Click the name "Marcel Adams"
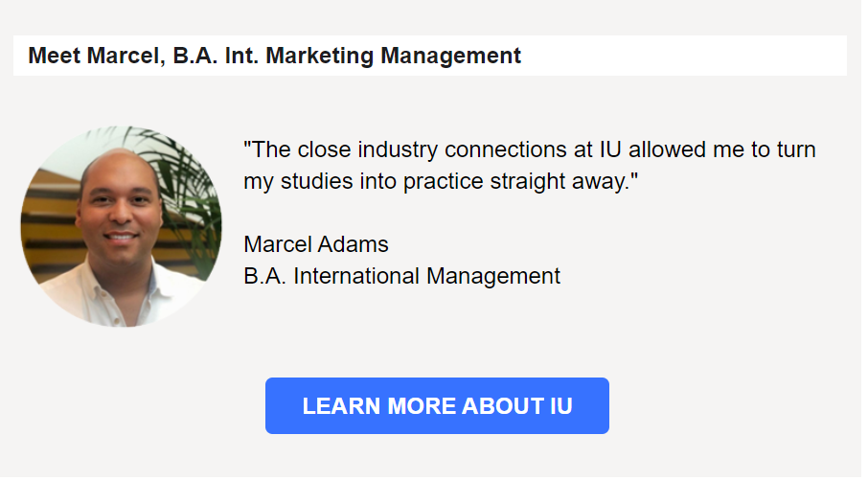Image resolution: width=868 pixels, height=481 pixels. pos(316,244)
